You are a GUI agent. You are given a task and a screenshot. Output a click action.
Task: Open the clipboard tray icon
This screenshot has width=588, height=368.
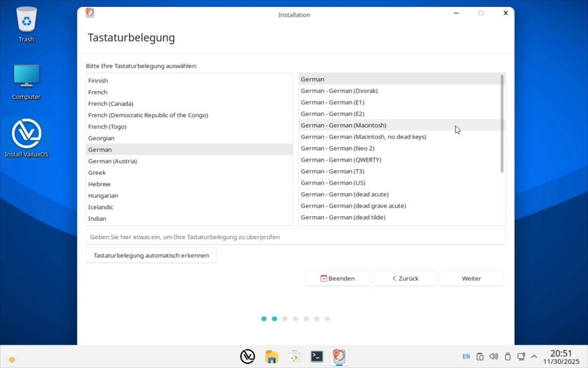(480, 356)
